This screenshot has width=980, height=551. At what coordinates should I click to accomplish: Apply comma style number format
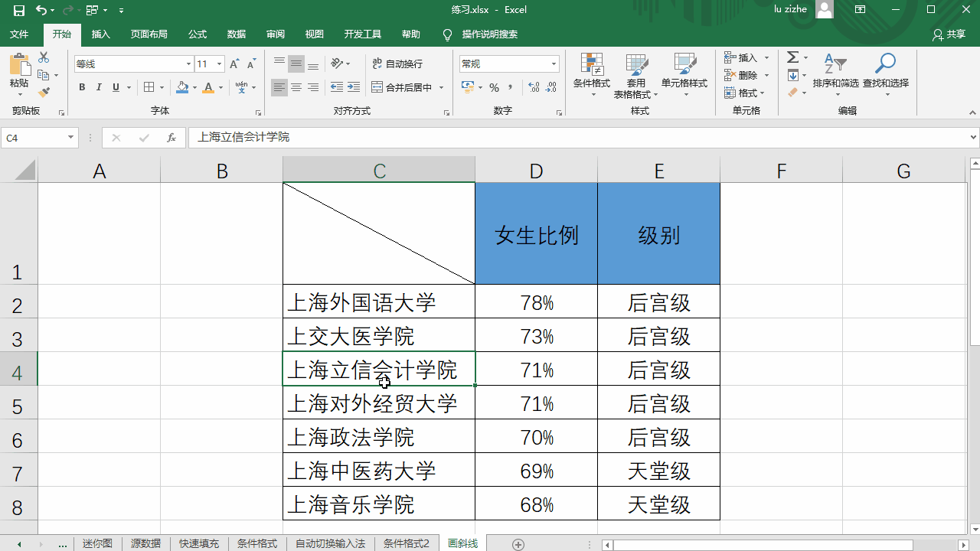pyautogui.click(x=511, y=87)
